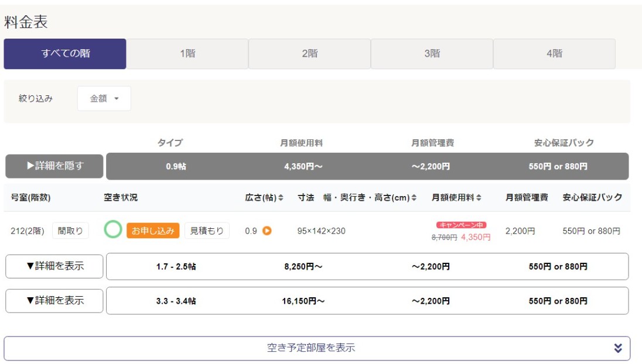Open 間取り for room 212

coord(70,231)
